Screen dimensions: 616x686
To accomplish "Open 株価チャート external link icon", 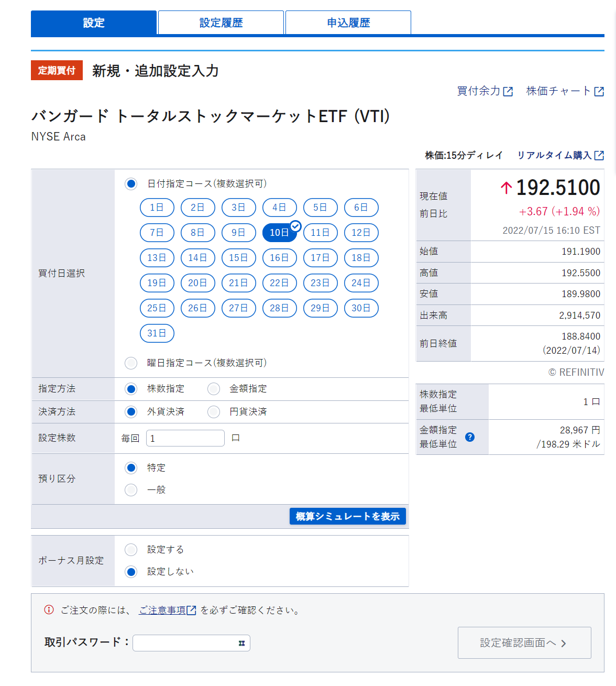I will pyautogui.click(x=599, y=92).
